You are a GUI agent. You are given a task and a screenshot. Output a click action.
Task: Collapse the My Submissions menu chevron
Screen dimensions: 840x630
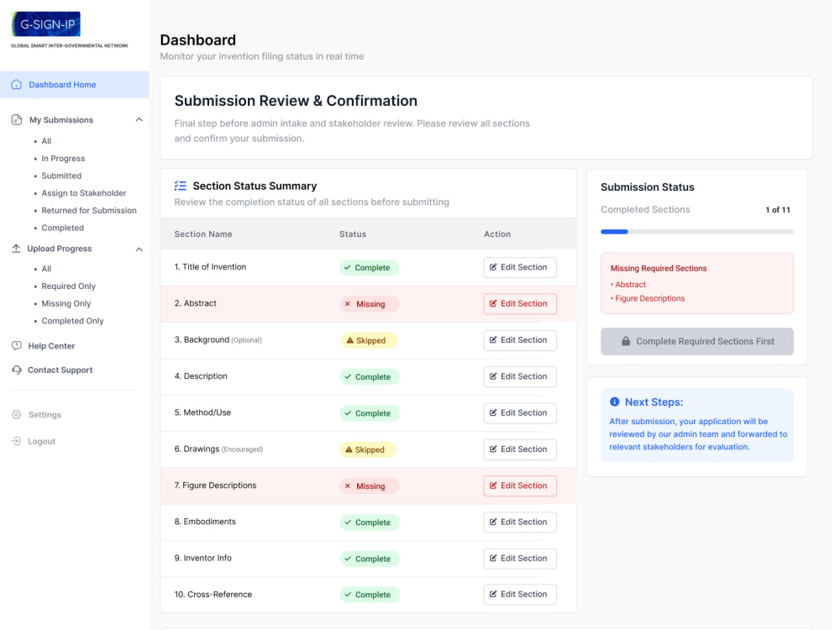point(139,120)
